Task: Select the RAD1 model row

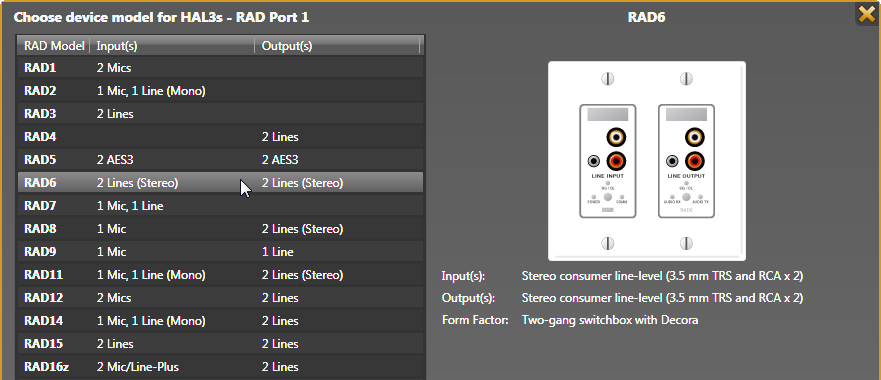Action: pyautogui.click(x=220, y=68)
